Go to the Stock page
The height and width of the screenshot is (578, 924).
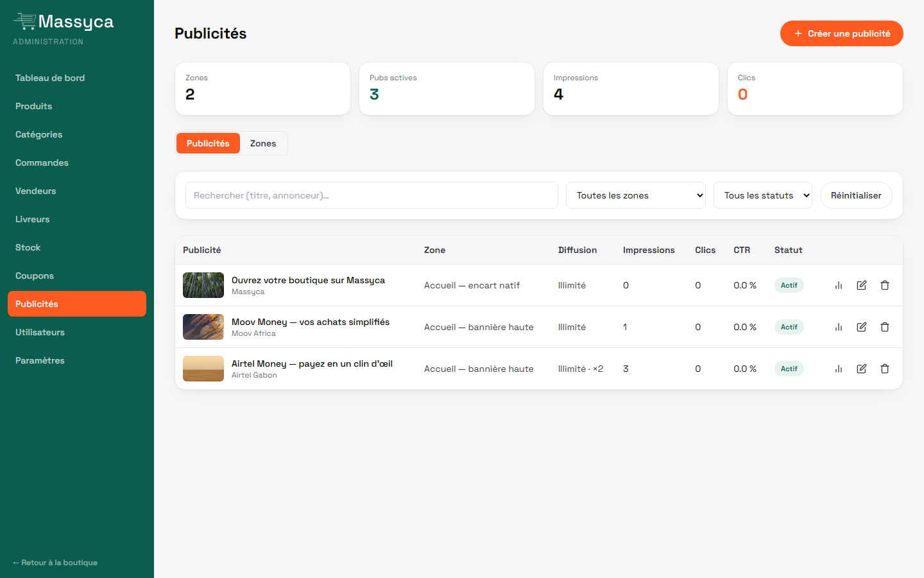pos(77,247)
